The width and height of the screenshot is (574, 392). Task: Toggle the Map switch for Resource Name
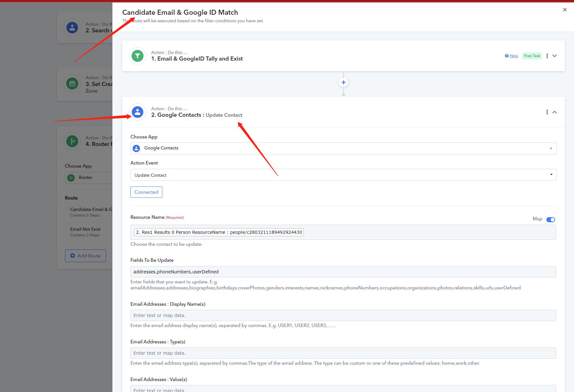click(551, 219)
